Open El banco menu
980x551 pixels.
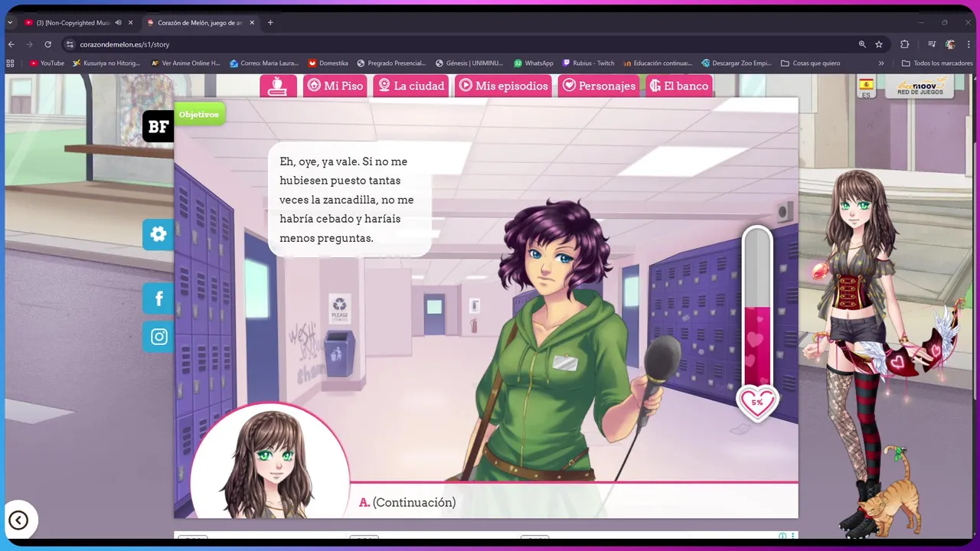(679, 86)
